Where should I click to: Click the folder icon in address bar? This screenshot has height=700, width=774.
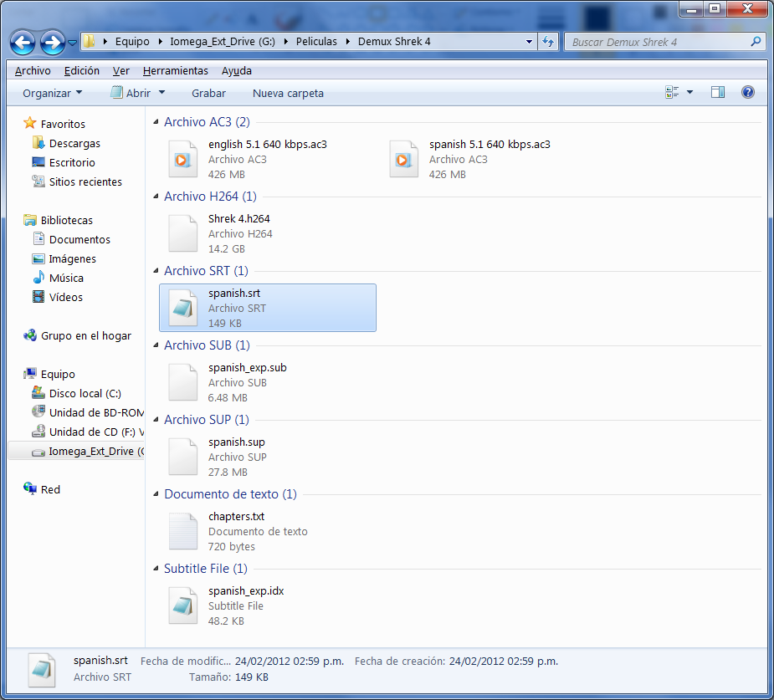click(x=89, y=41)
